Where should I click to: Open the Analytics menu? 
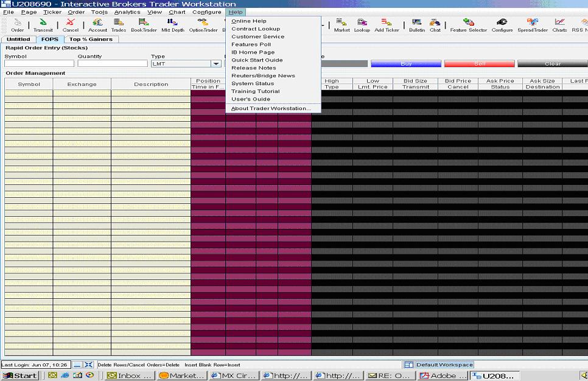coord(127,12)
